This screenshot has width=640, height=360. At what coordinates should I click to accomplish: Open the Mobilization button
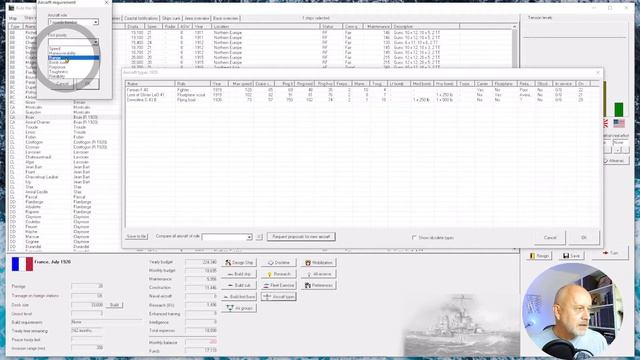(318, 263)
